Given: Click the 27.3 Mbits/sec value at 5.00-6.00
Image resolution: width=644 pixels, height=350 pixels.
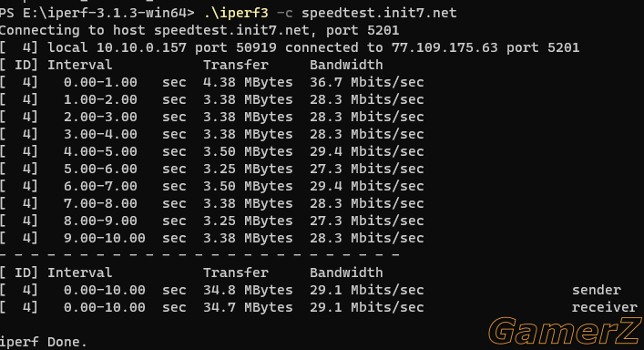Looking at the screenshot, I should 367,169.
